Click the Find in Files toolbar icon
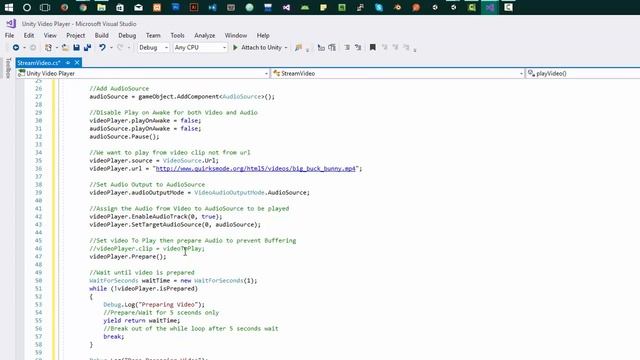Viewport: 640px width, 360px height. click(x=298, y=48)
